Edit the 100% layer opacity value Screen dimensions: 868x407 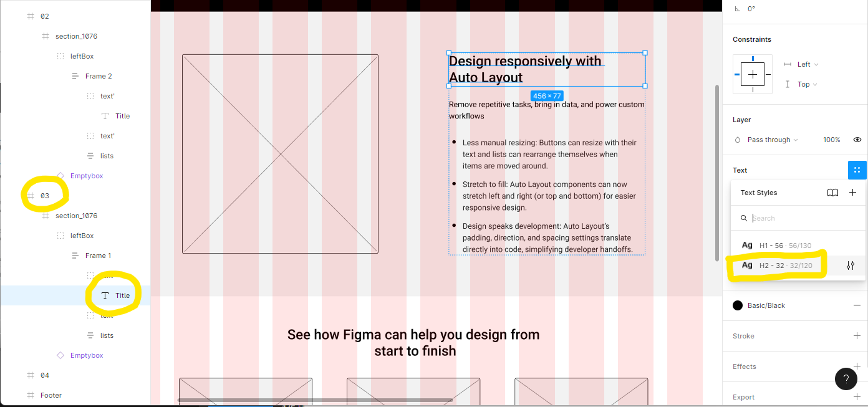(x=831, y=140)
